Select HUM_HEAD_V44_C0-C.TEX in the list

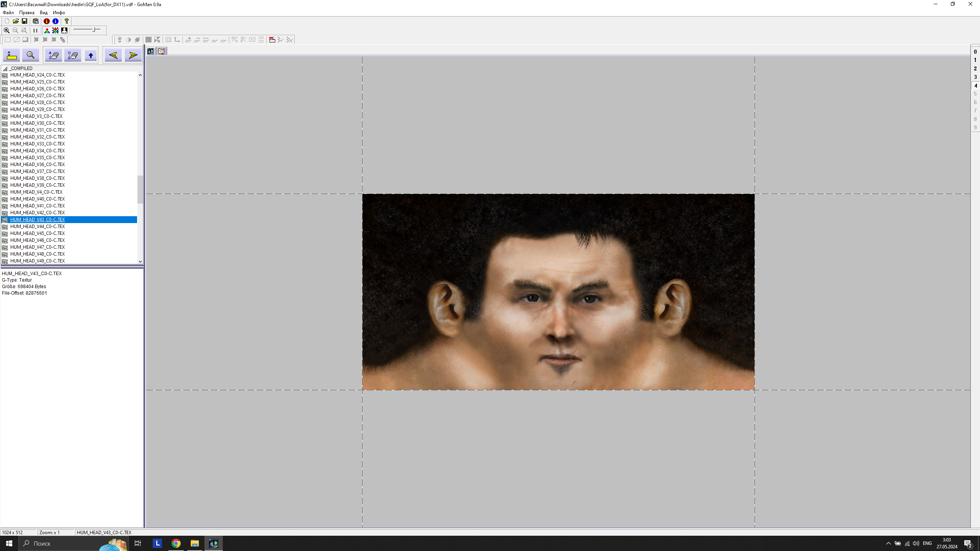coord(38,227)
